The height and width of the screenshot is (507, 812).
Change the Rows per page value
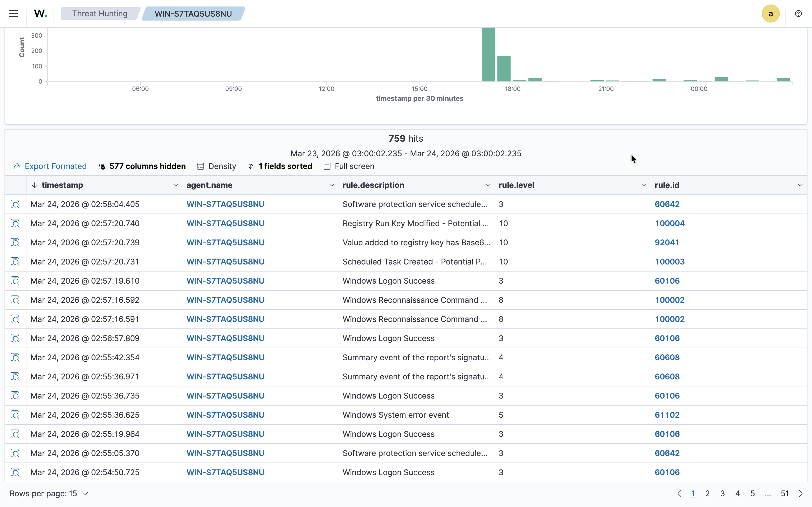coord(49,493)
